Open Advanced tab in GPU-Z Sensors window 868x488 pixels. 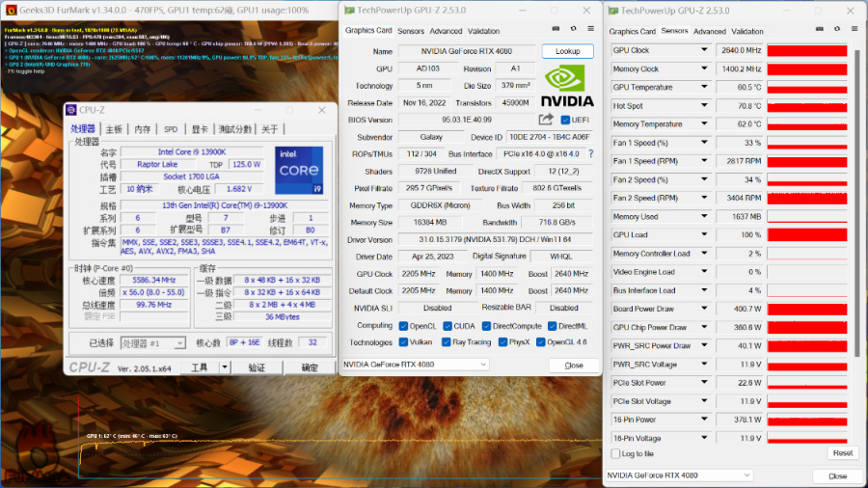709,32
